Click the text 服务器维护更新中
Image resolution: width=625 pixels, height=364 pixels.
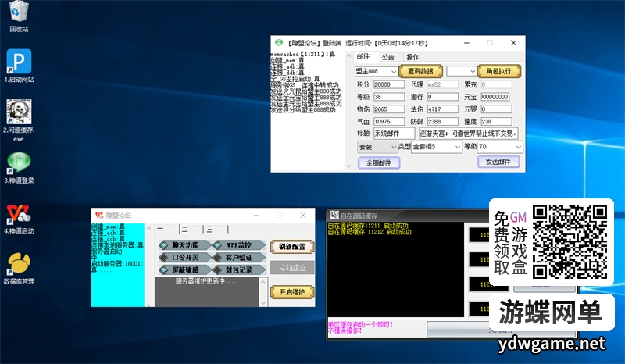(x=205, y=281)
